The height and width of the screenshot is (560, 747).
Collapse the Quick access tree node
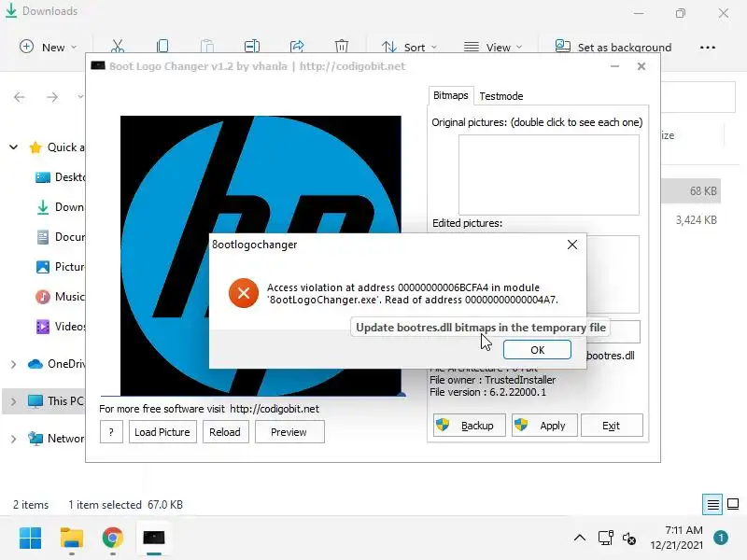14,147
